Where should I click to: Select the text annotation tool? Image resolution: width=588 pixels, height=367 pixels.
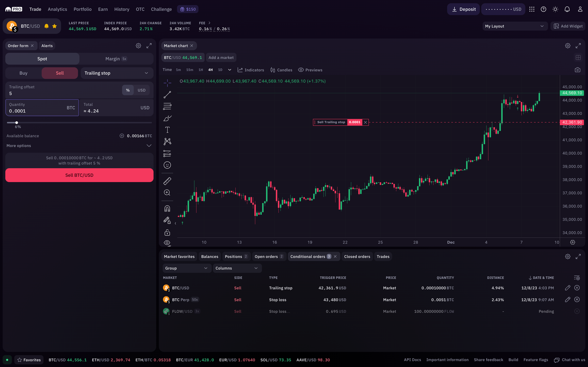click(x=167, y=130)
